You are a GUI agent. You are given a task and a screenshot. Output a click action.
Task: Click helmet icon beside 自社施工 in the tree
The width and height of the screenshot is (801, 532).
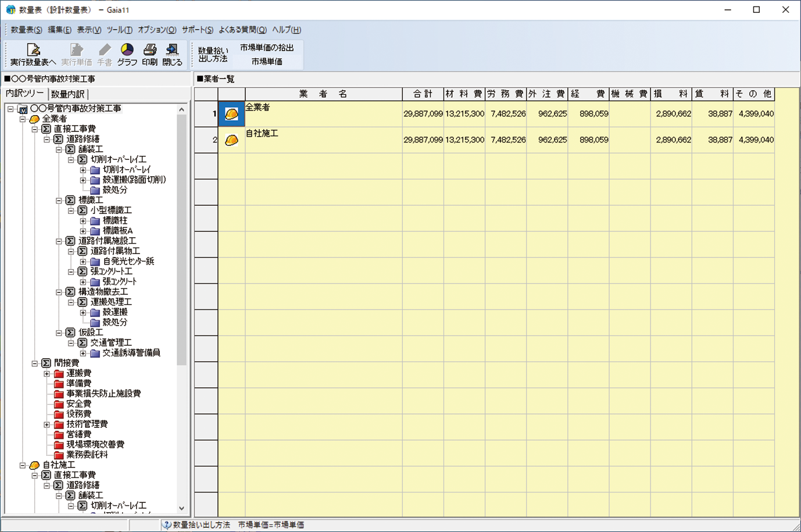pos(34,465)
